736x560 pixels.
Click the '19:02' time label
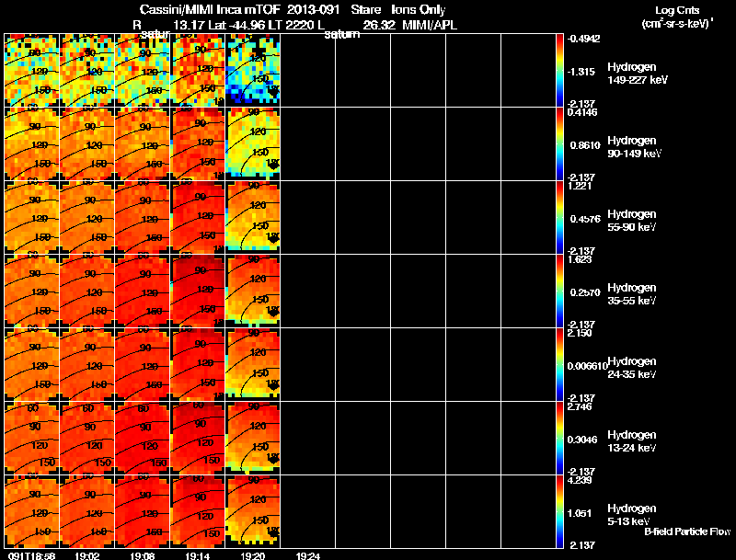(86, 555)
